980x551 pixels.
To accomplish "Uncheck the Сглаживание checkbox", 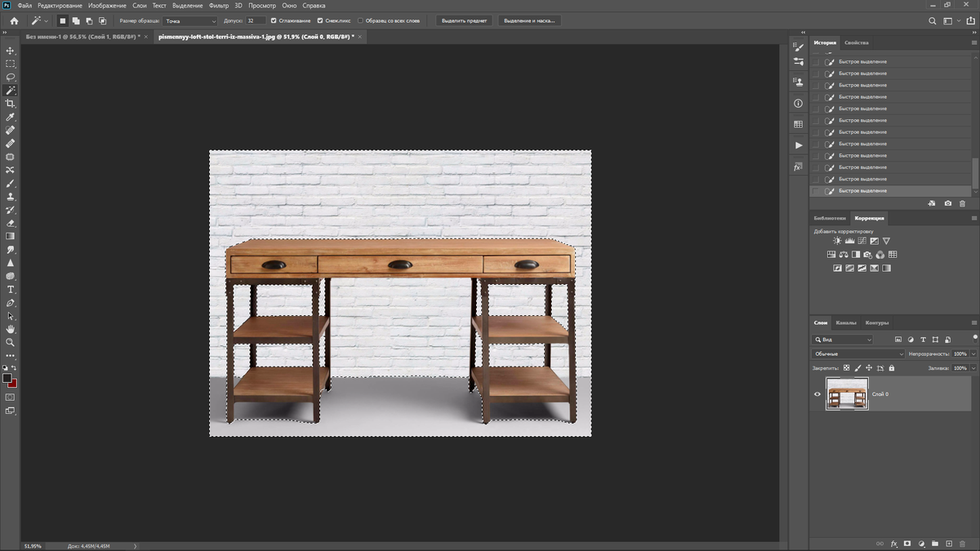I will 274,20.
